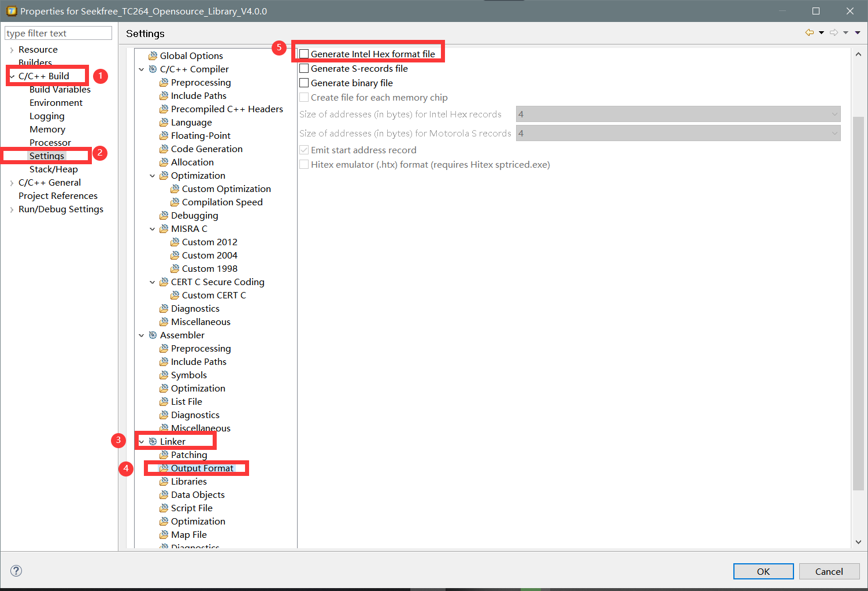Select Output Format under Linker
Screen dimensions: 868x591
click(x=202, y=468)
